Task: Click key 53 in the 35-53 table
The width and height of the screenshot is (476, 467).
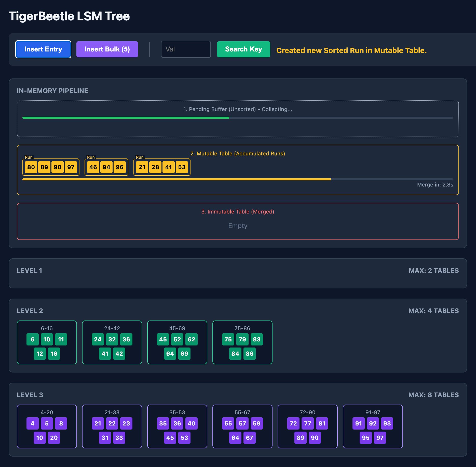Action: tap(184, 438)
